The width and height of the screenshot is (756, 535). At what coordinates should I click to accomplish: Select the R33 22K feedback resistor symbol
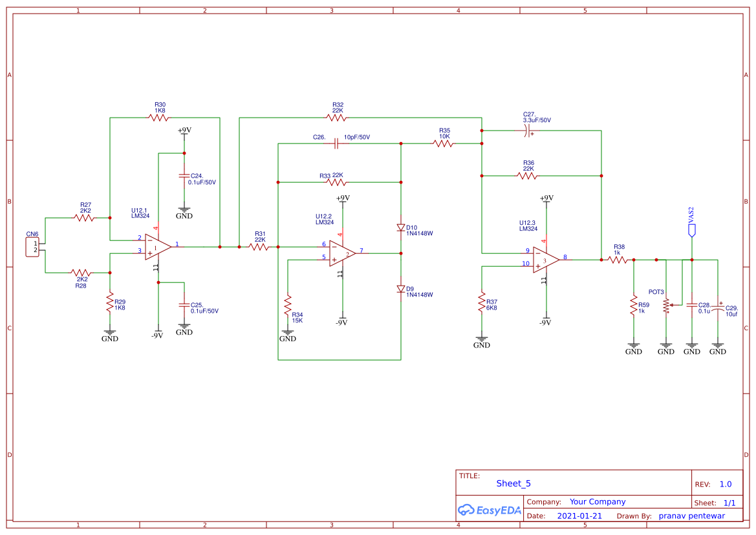336,182
